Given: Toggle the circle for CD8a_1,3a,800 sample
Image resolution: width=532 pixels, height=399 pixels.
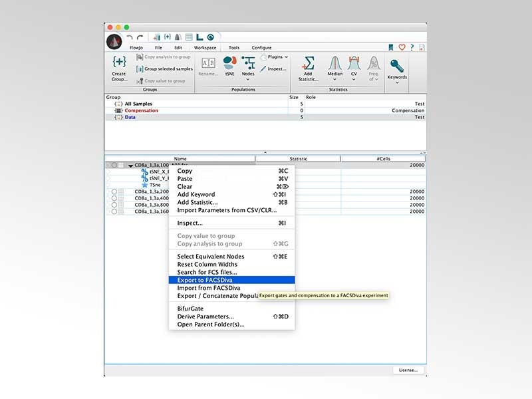Looking at the screenshot, I should point(114,205).
